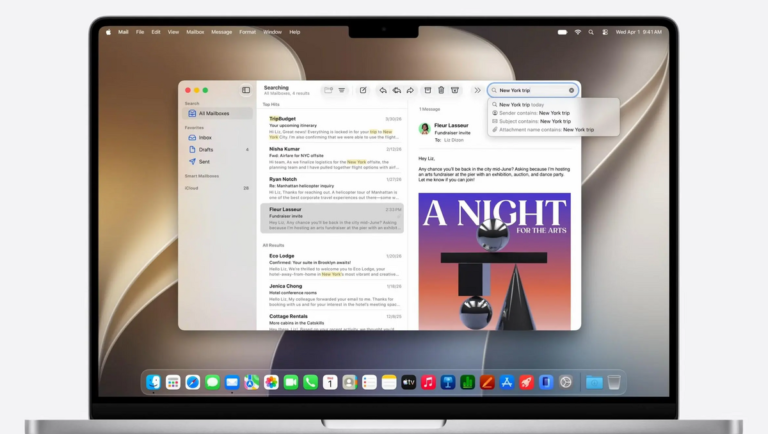
Task: Open Notes from the Dock
Action: pyautogui.click(x=389, y=382)
